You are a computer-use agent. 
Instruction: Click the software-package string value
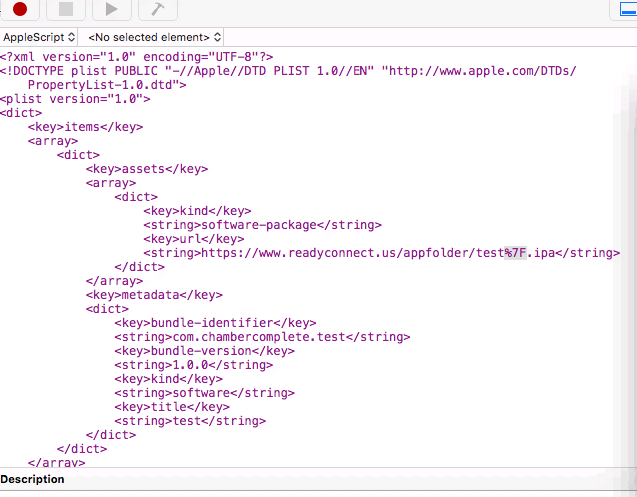[264, 225]
